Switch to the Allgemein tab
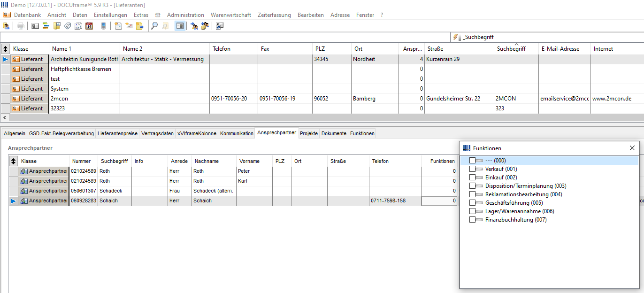This screenshot has height=293, width=644. pyautogui.click(x=15, y=133)
